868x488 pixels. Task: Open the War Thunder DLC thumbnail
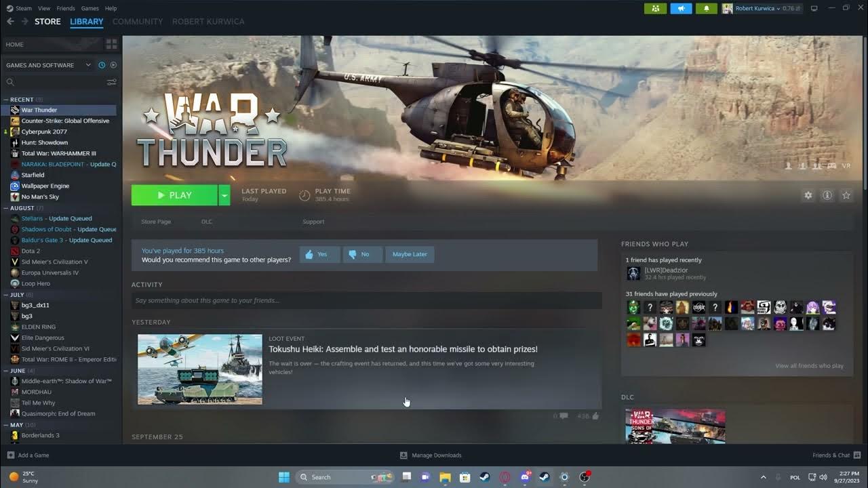(x=675, y=426)
